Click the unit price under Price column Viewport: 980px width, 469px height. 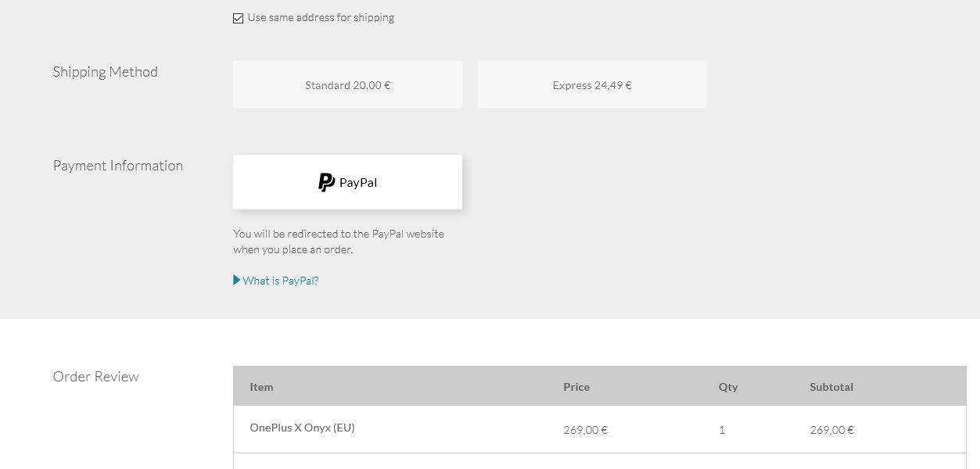[x=585, y=430]
